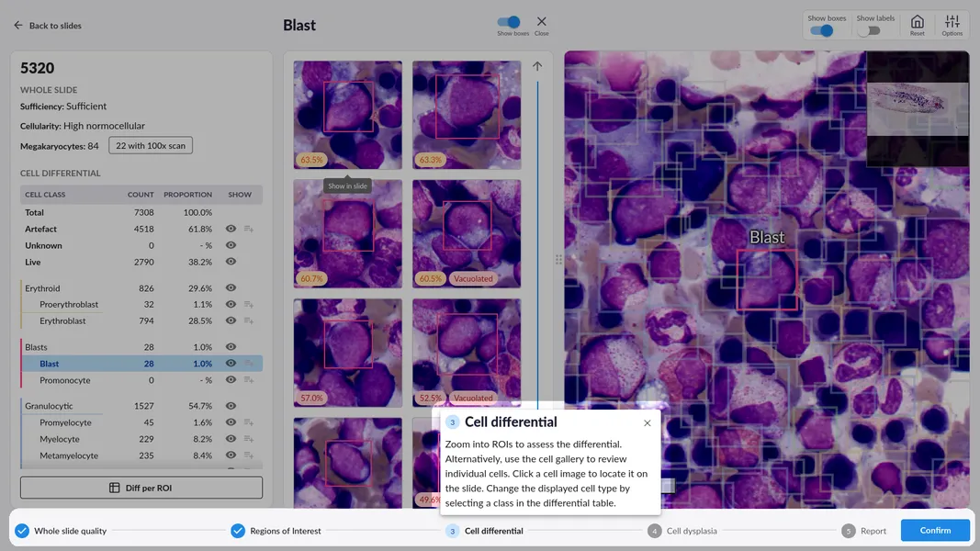Image resolution: width=980 pixels, height=551 pixels.
Task: Select the Blasts group row
Action: point(37,347)
